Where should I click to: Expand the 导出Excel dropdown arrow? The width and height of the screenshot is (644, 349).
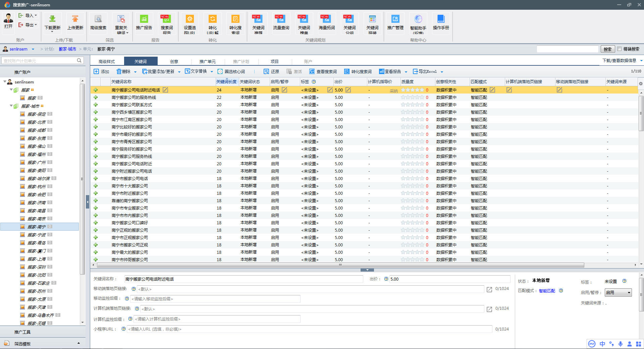[x=442, y=72]
